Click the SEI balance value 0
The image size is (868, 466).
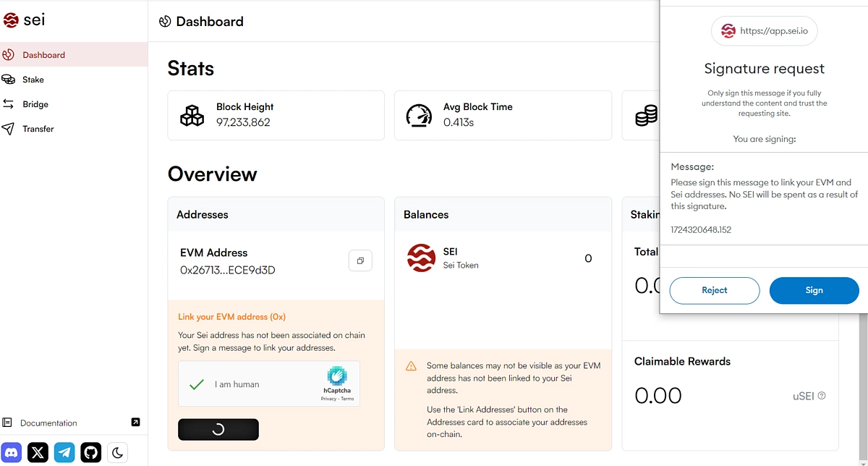[x=588, y=258]
